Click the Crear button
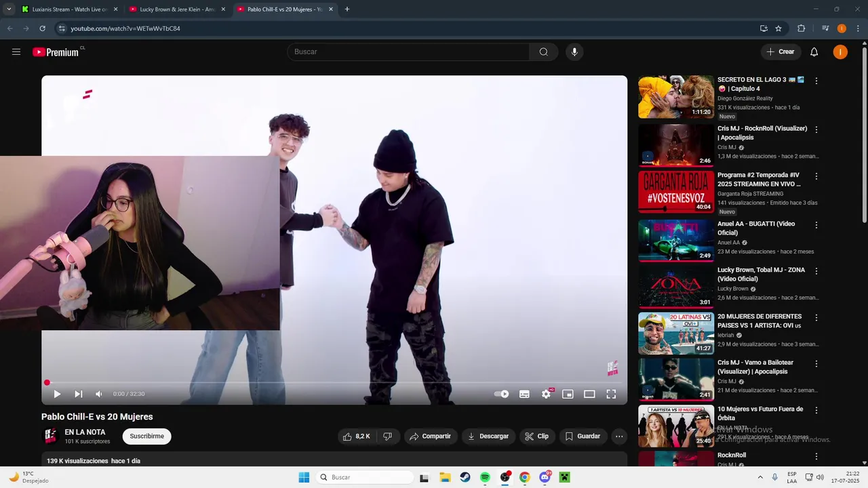 point(781,52)
